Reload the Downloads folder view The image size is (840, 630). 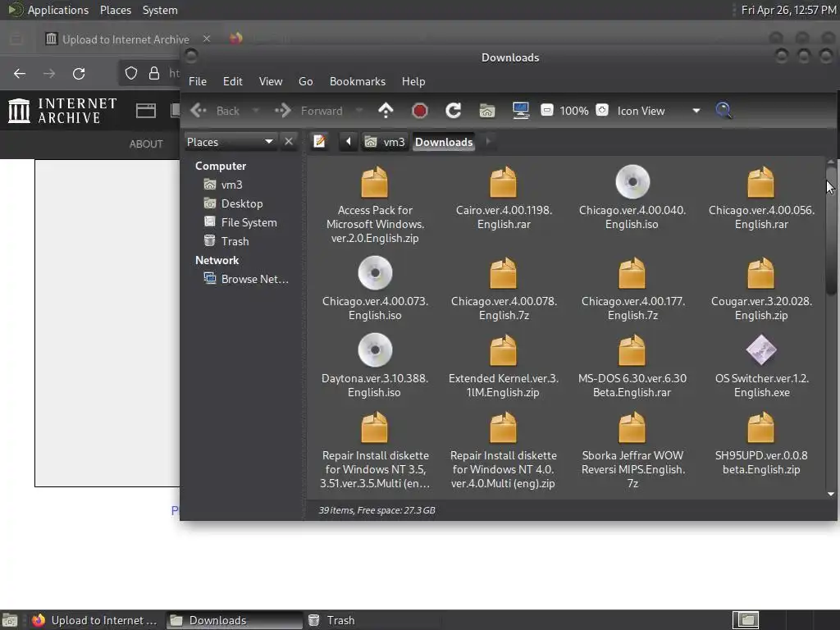click(453, 111)
